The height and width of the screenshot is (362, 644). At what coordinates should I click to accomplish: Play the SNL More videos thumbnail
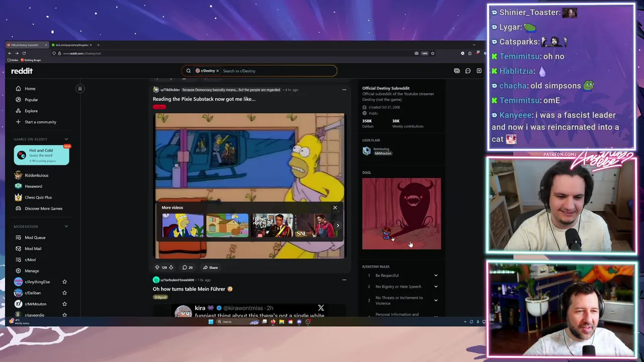click(315, 225)
